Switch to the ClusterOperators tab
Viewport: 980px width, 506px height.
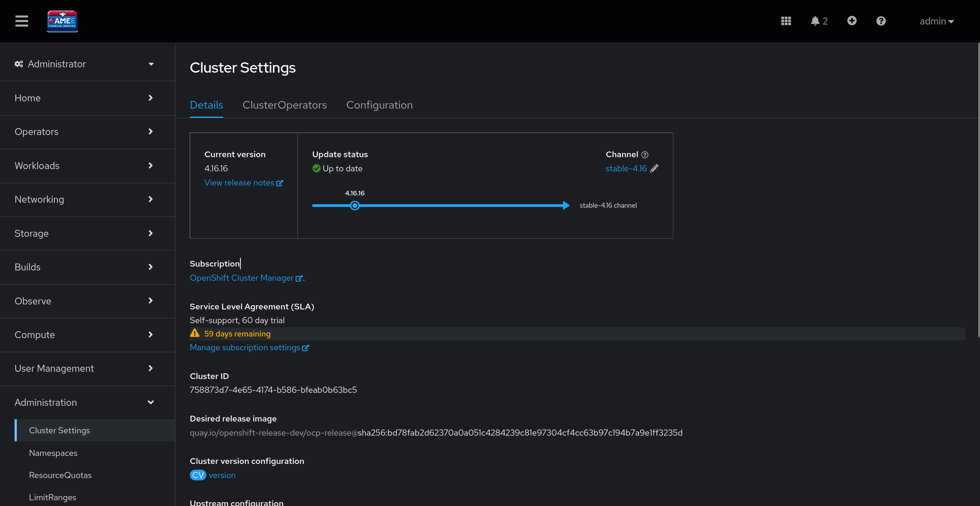click(x=284, y=105)
